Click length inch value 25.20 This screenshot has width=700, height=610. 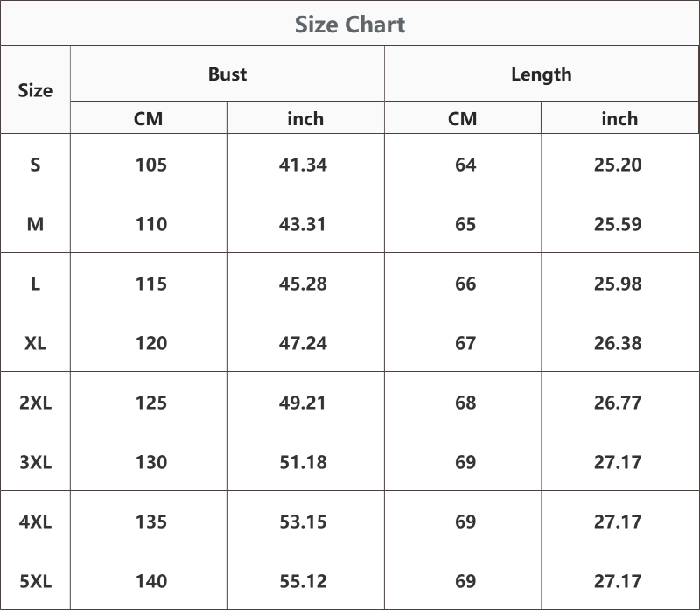point(618,165)
